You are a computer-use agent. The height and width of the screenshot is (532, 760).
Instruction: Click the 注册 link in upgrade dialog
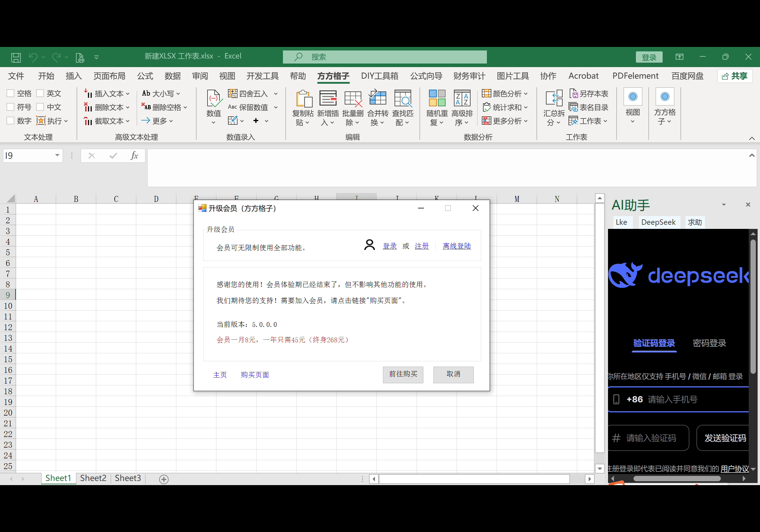422,246
